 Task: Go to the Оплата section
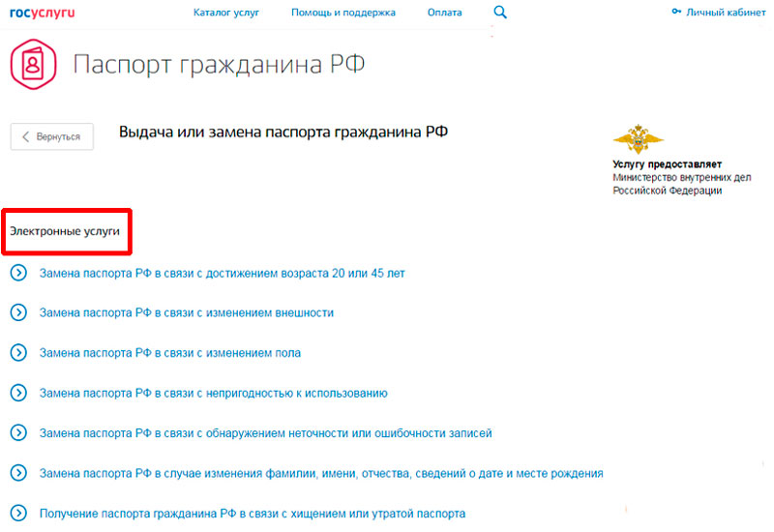click(444, 13)
